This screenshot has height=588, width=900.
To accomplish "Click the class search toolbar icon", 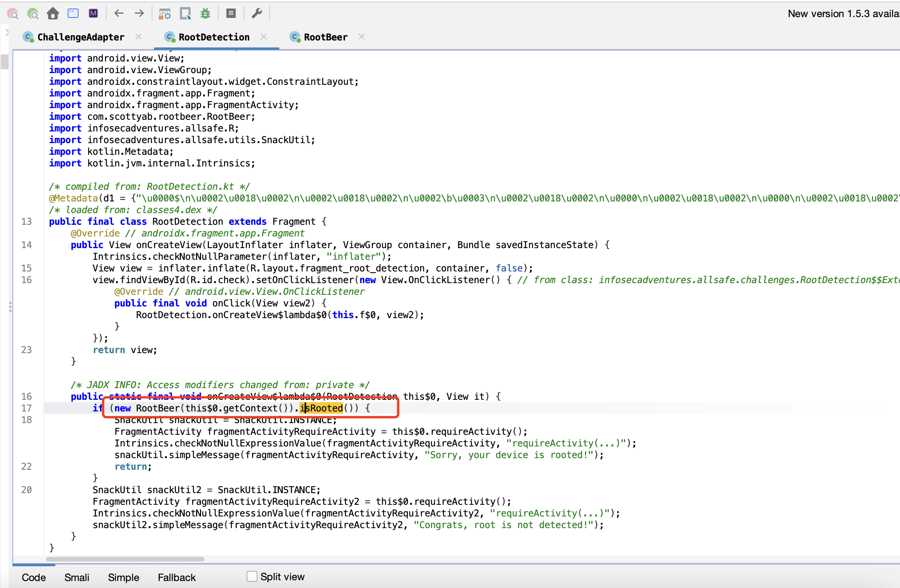I will (33, 14).
